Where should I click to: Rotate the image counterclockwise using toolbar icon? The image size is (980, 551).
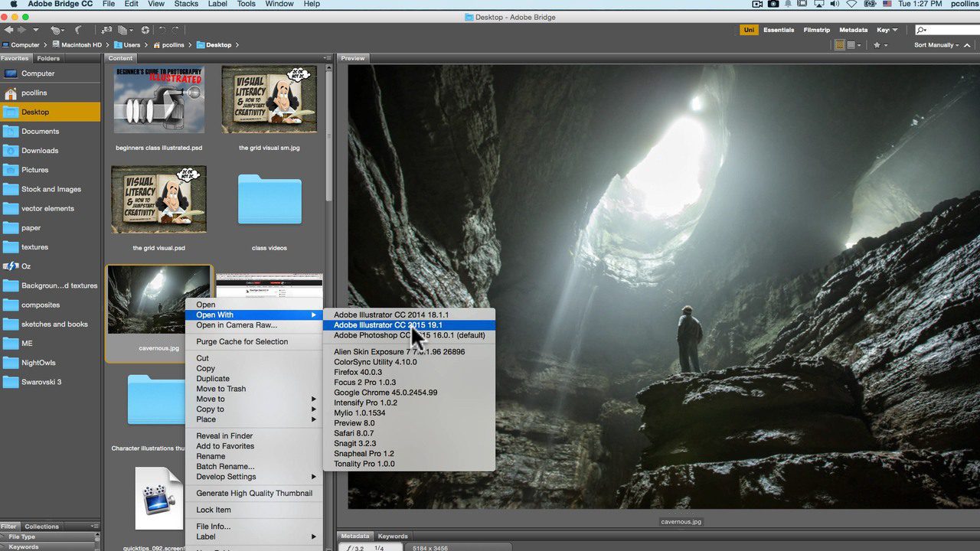[164, 29]
